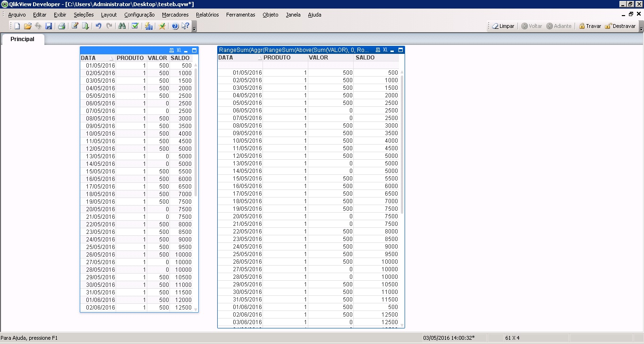Open the Marcadores menu
Viewport: 644px width, 344px height.
[175, 15]
